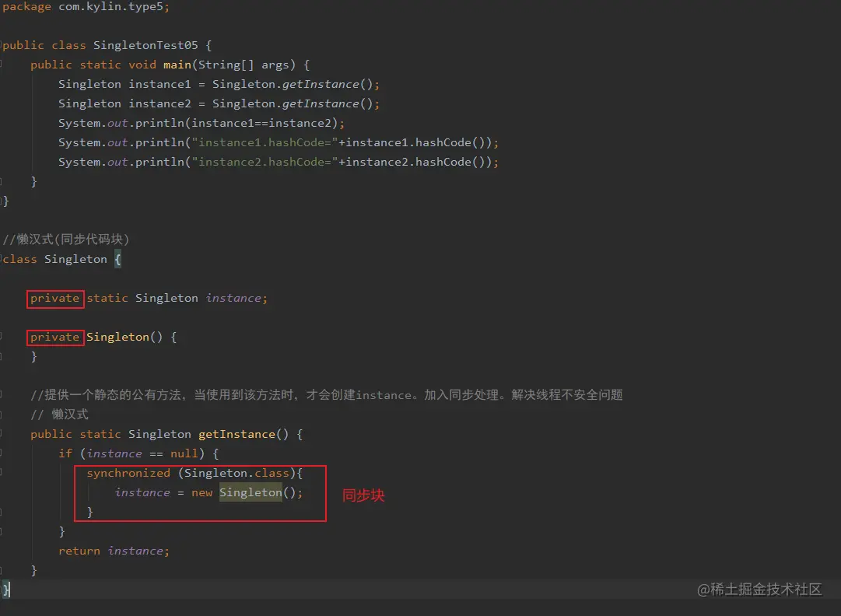Click "getInstance()" in the method declaration

tap(244, 434)
